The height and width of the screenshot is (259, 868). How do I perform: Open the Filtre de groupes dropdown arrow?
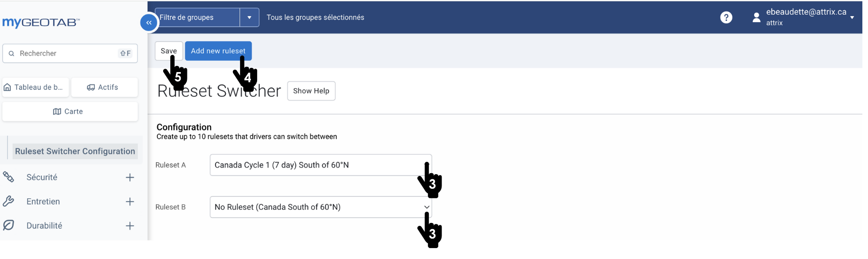pos(249,18)
